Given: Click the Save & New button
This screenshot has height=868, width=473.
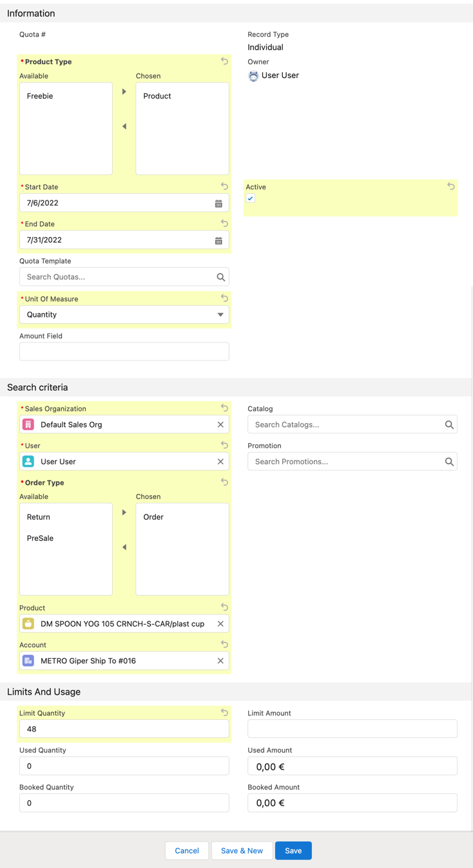Looking at the screenshot, I should coord(242,851).
